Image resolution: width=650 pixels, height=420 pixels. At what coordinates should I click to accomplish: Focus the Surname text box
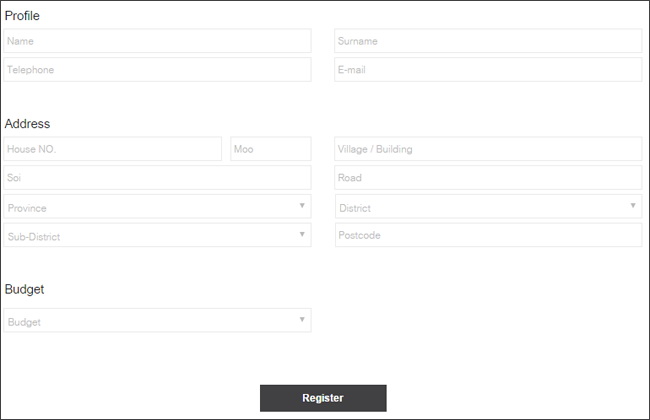pyautogui.click(x=487, y=41)
